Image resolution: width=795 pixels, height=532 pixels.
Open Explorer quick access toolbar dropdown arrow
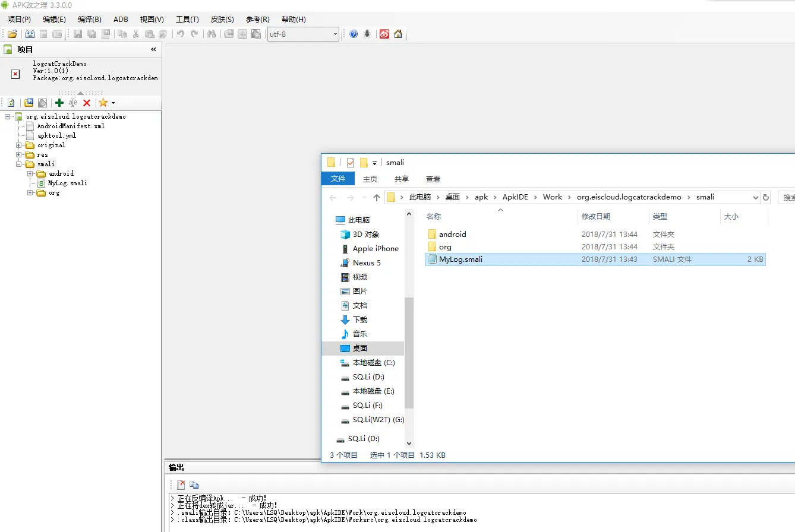click(374, 163)
